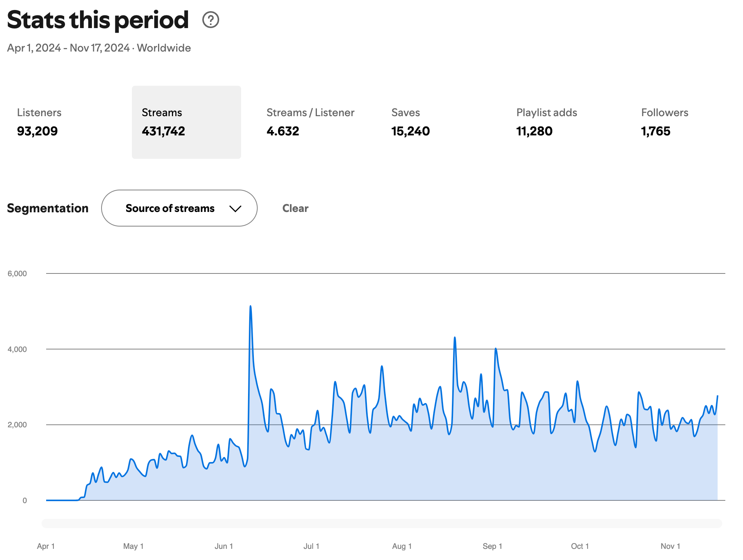The height and width of the screenshot is (560, 743).
Task: Click the Sep 1 axis label
Action: click(492, 546)
